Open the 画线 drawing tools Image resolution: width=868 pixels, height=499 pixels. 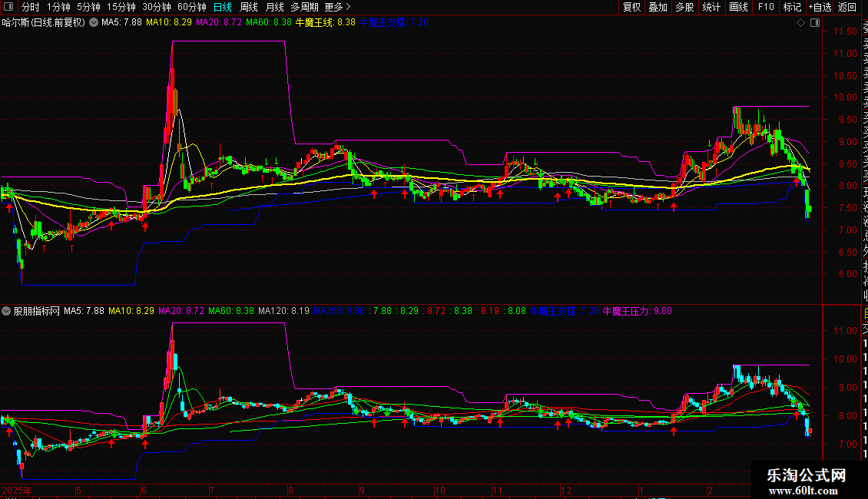tap(738, 7)
